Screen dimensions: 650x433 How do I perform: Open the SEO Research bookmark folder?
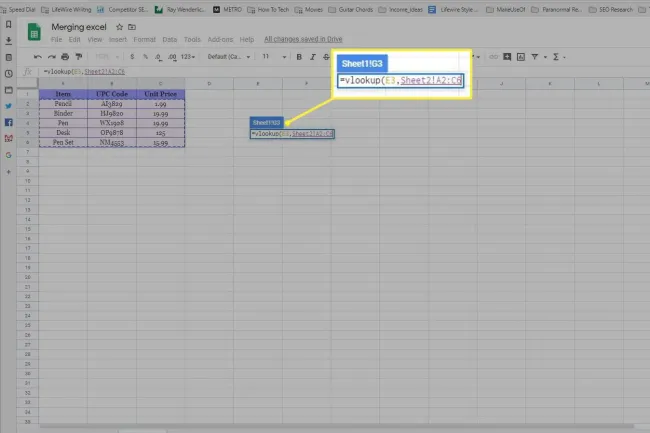coord(611,9)
